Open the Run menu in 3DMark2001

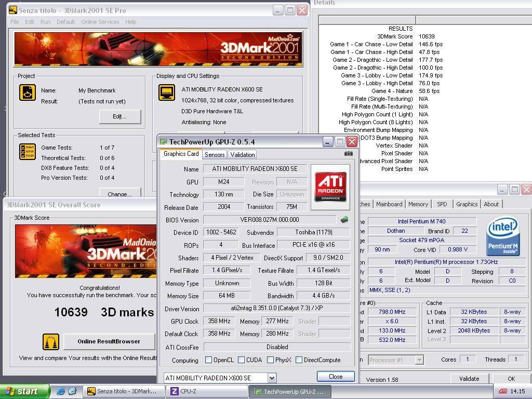[46, 22]
